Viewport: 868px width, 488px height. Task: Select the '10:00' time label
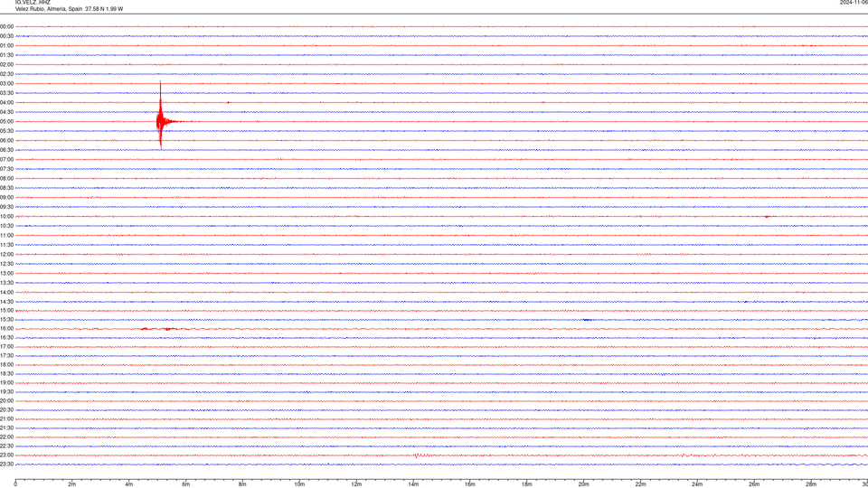click(6, 217)
